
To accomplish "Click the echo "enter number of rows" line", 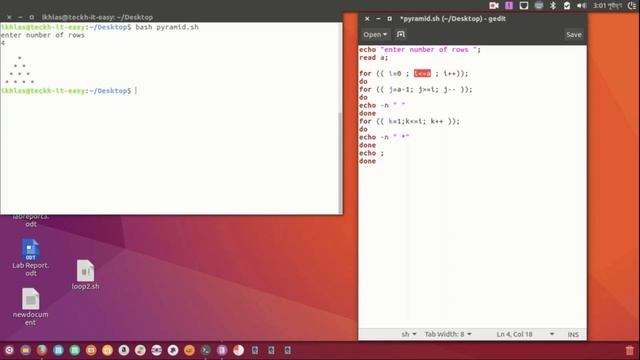I will coord(420,49).
